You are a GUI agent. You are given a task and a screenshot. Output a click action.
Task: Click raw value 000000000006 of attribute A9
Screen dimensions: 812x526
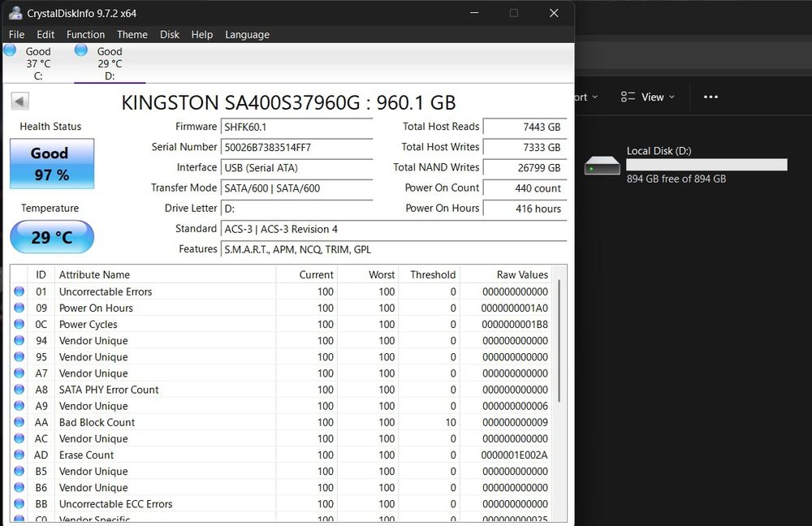pyautogui.click(x=516, y=406)
